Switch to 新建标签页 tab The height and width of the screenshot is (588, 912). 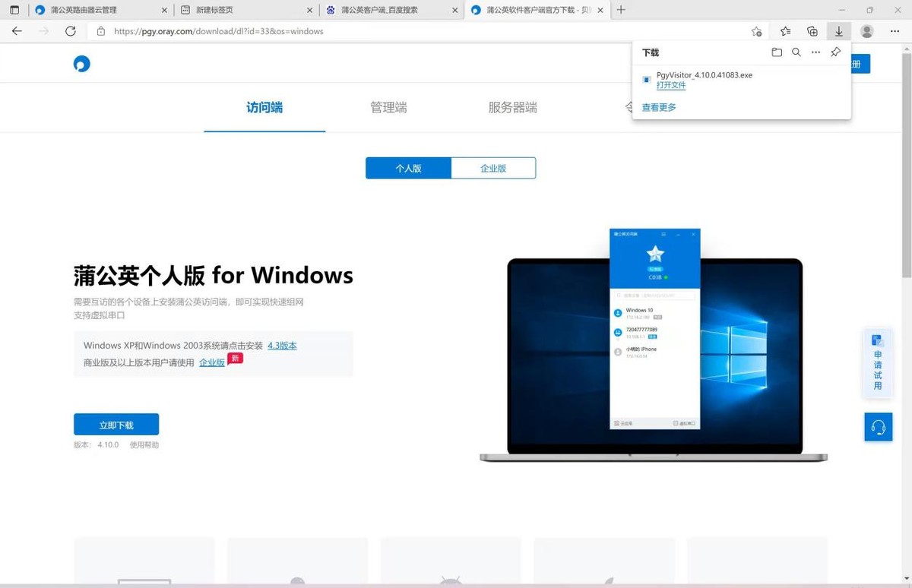245,10
